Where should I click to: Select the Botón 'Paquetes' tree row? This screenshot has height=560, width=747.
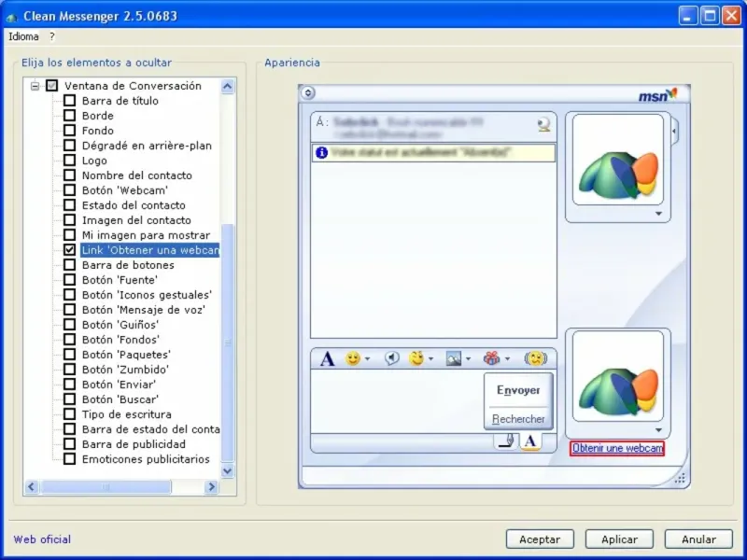(126, 355)
